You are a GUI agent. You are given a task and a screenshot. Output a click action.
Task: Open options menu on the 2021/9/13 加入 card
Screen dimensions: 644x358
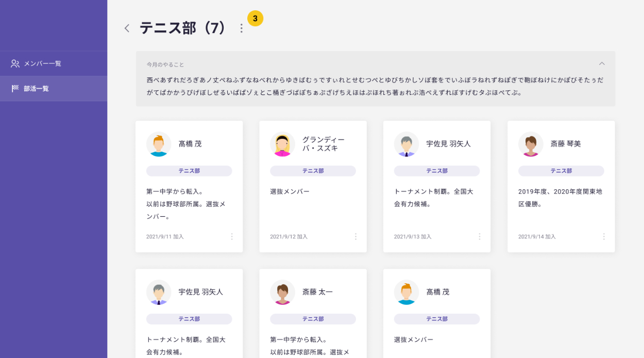tap(479, 236)
